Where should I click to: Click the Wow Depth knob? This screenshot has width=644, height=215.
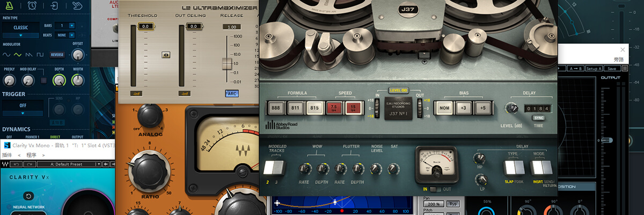tap(323, 169)
